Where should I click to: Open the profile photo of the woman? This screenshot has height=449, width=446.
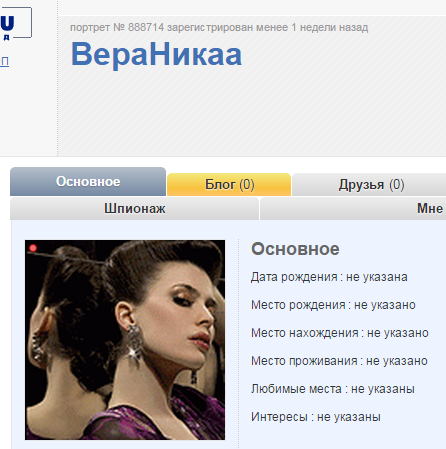point(125,340)
